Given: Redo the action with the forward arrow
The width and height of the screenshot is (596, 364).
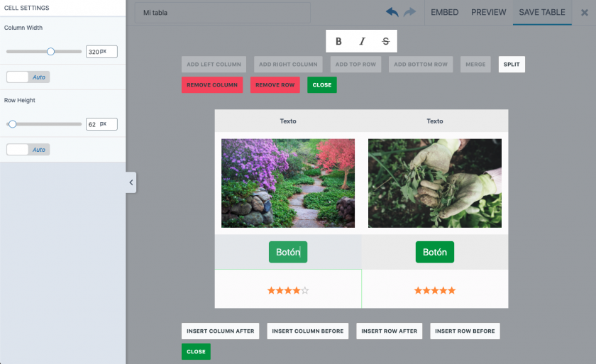Looking at the screenshot, I should click(x=409, y=12).
